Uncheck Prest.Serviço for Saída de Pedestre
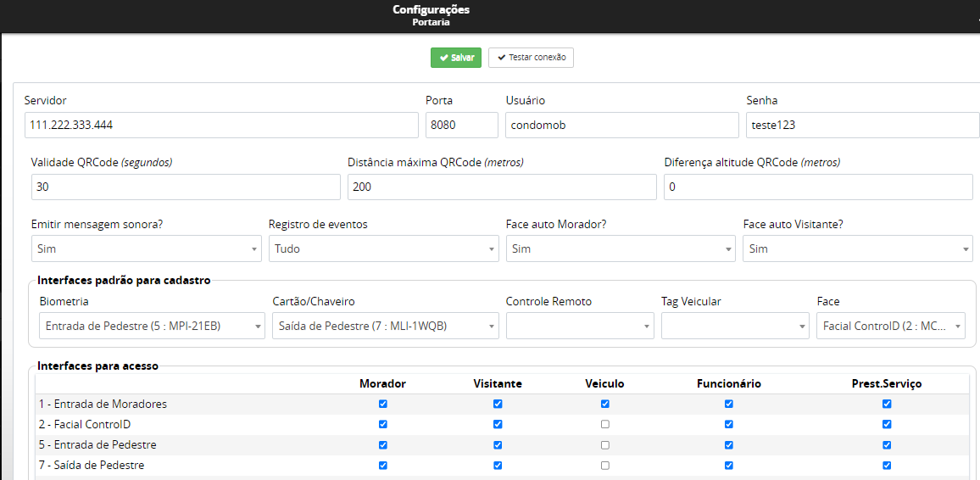 [x=887, y=465]
